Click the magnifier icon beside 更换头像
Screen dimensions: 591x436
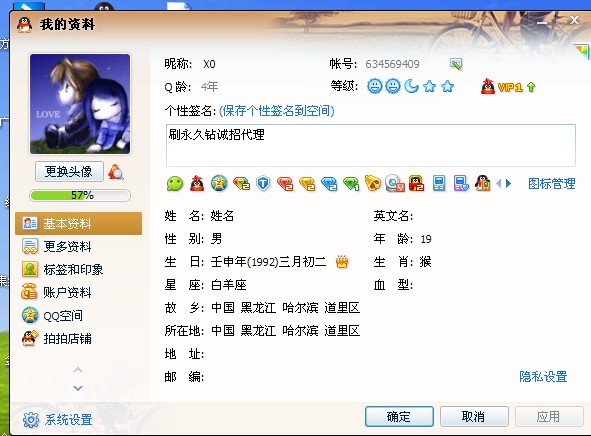point(116,172)
